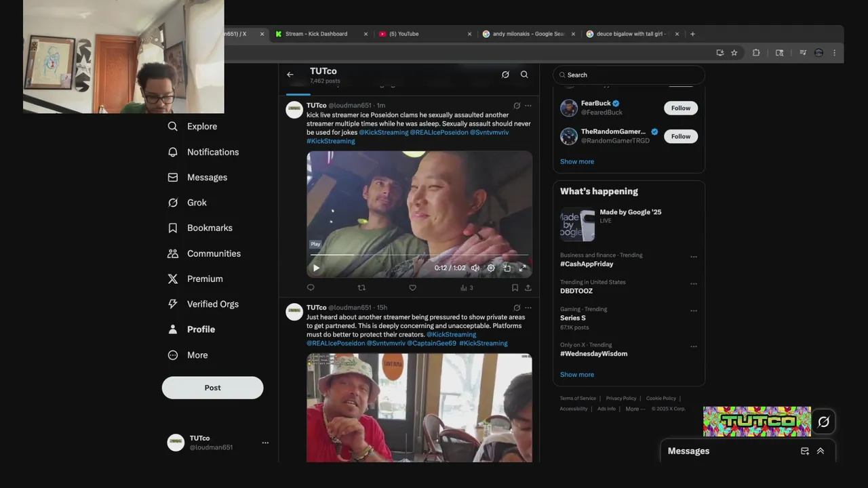868x488 pixels.
Task: Click Show more under who to follow
Action: pyautogui.click(x=577, y=161)
